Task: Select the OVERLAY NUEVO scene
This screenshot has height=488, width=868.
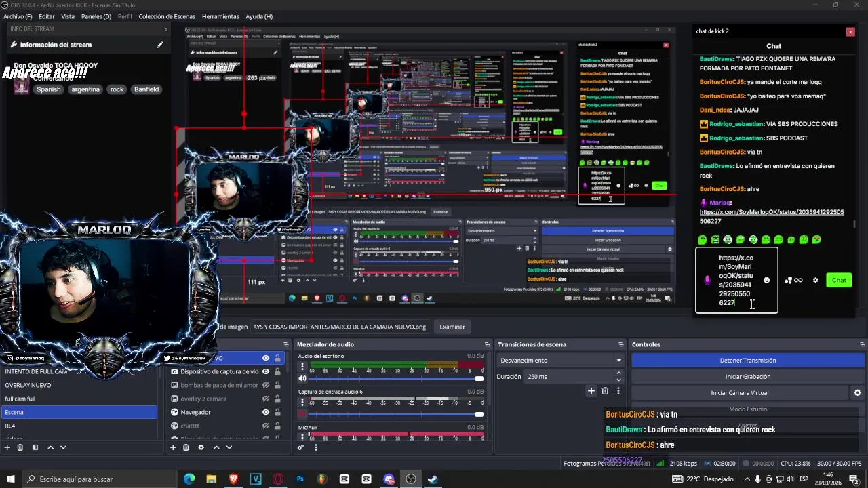Action: (x=79, y=385)
